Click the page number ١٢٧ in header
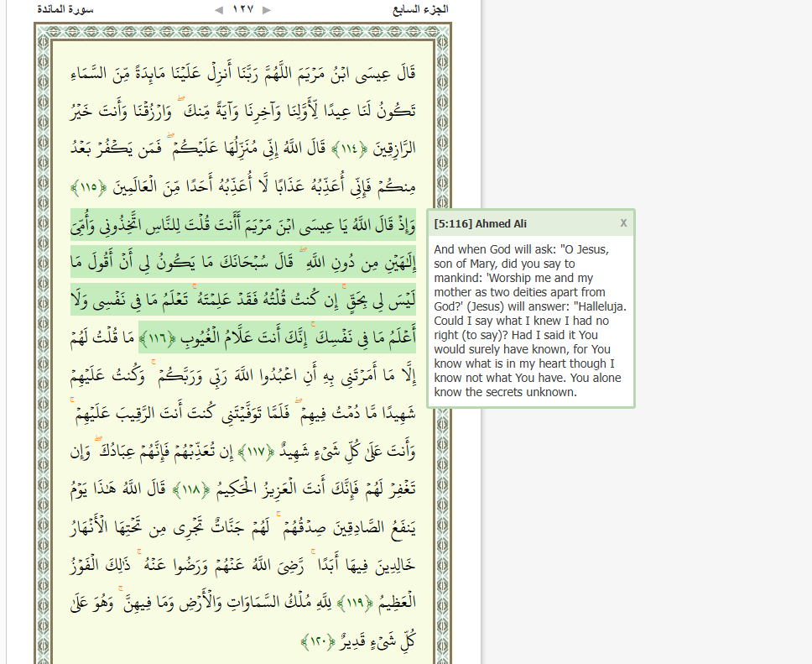 pos(242,10)
